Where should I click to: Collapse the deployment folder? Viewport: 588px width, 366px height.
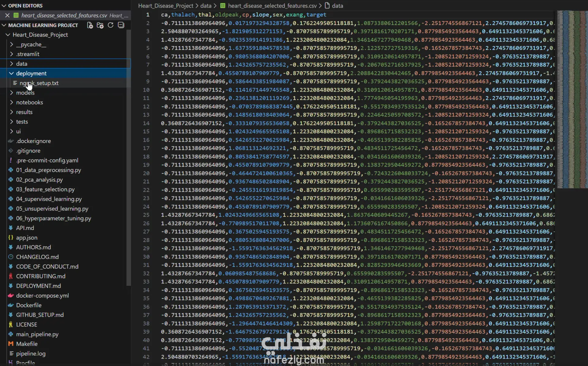point(31,73)
